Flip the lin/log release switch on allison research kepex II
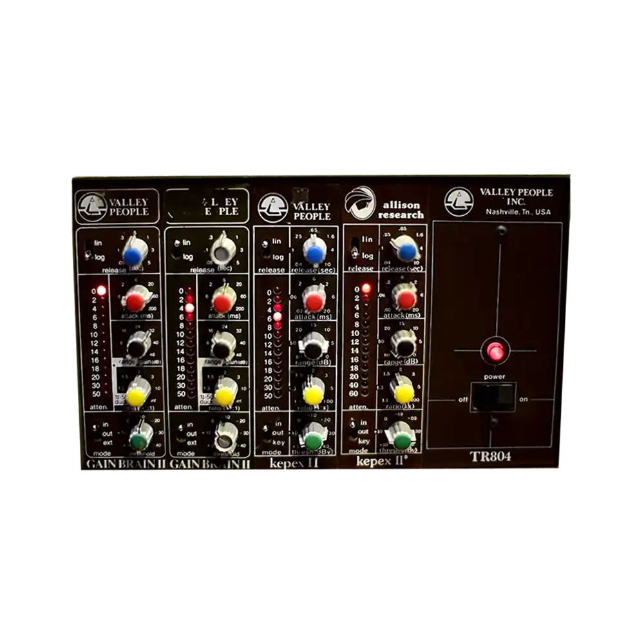Image resolution: width=644 pixels, height=644 pixels. pos(353,246)
